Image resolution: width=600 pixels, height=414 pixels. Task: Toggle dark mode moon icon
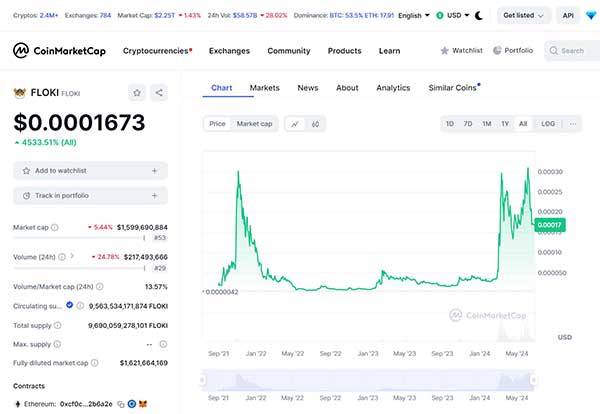click(479, 16)
